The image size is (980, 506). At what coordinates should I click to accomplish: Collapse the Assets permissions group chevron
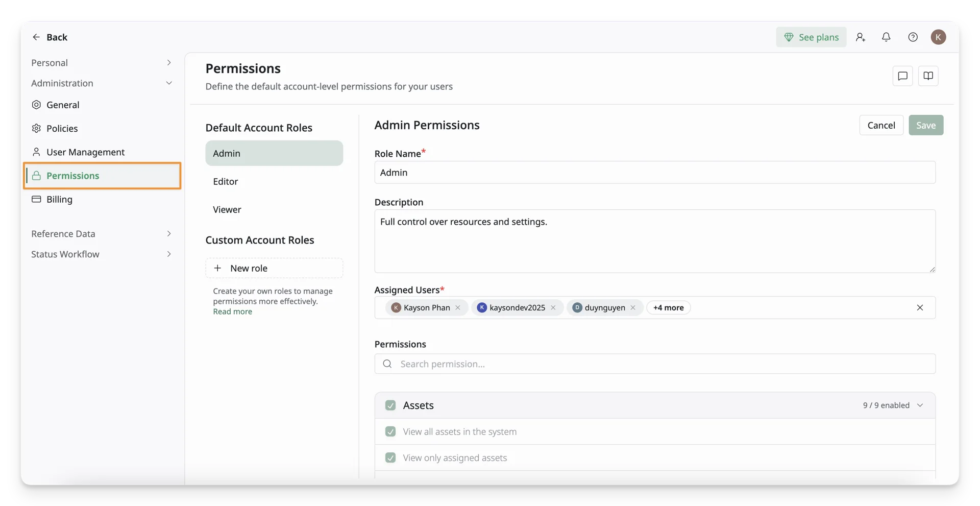point(920,405)
